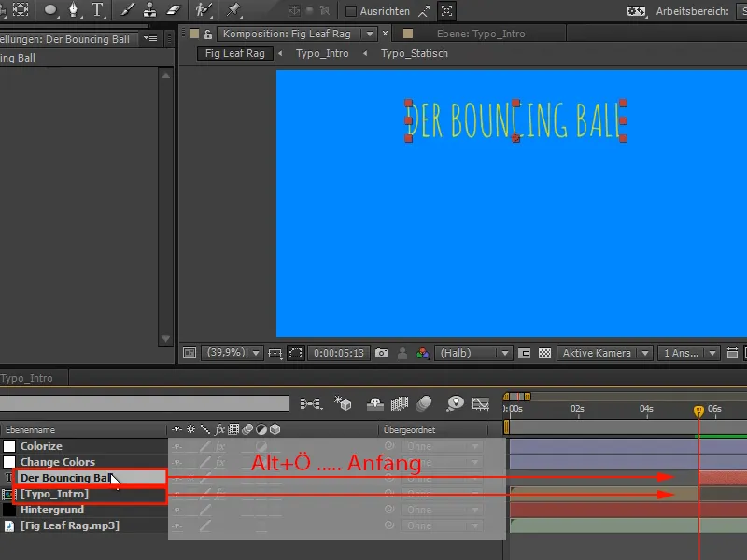Select the Pan Behind anchor point tool

click(x=20, y=10)
